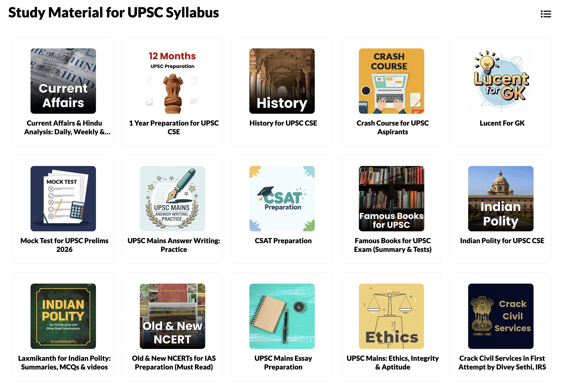Click the Famous Books for UPSC thumbnail

[391, 198]
